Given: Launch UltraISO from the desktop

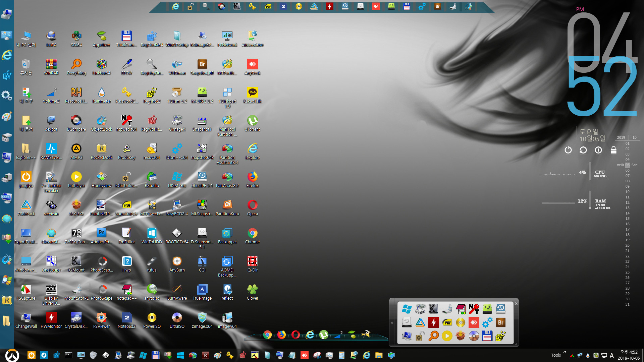Looking at the screenshot, I should click(x=177, y=320).
